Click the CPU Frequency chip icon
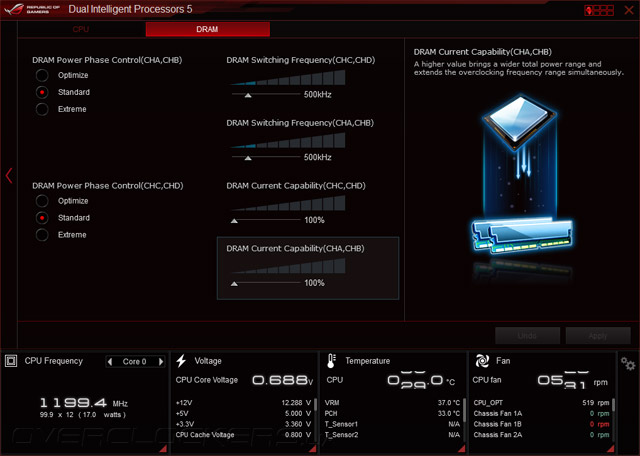Image resolution: width=640 pixels, height=456 pixels. (11, 361)
